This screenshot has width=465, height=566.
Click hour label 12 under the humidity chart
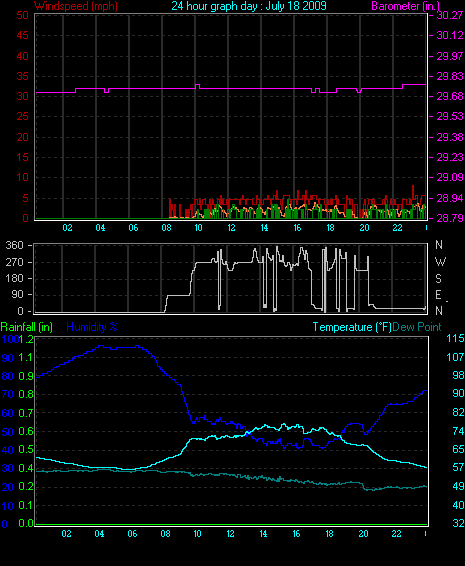231,534
